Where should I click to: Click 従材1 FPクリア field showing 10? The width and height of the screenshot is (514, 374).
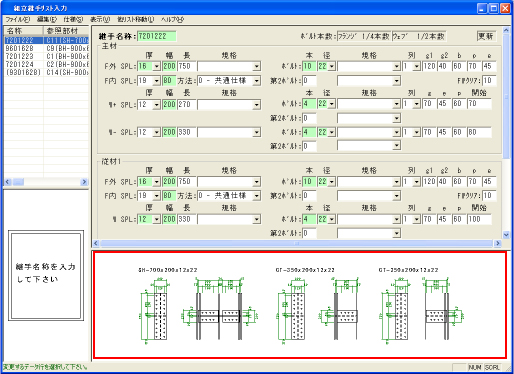click(489, 196)
